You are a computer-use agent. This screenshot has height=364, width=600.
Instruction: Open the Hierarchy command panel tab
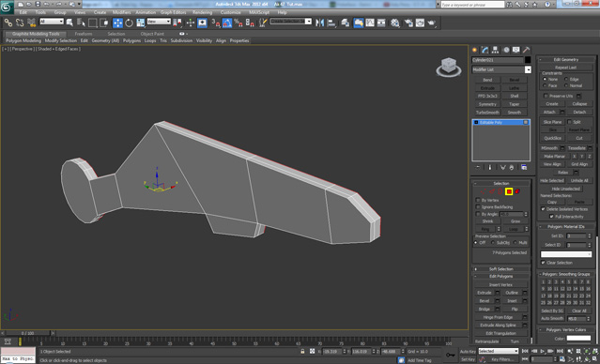(496, 50)
